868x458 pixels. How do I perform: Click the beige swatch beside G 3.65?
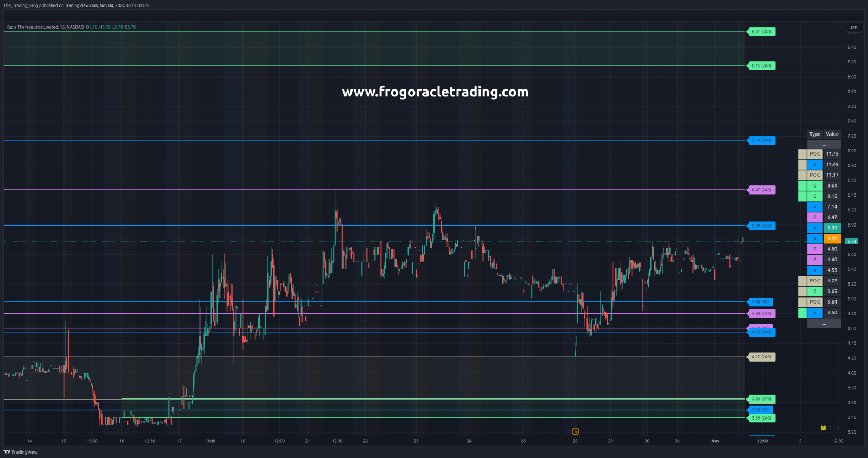click(x=802, y=291)
